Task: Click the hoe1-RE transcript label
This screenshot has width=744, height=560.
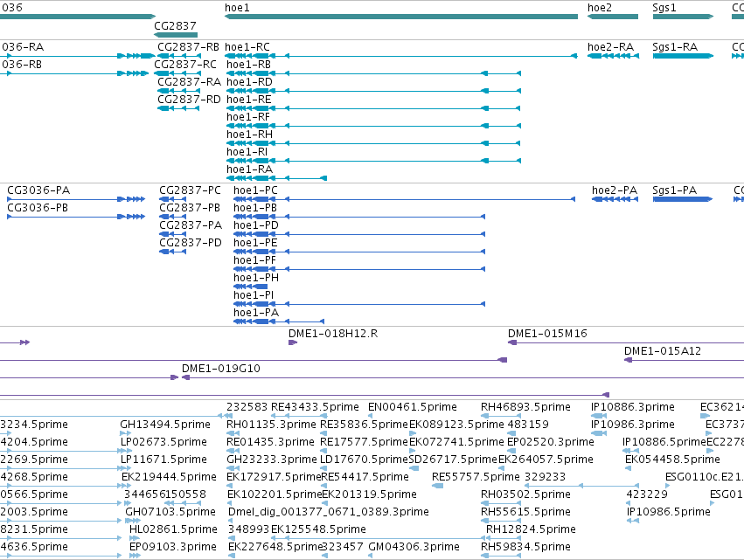Action: pyautogui.click(x=249, y=100)
